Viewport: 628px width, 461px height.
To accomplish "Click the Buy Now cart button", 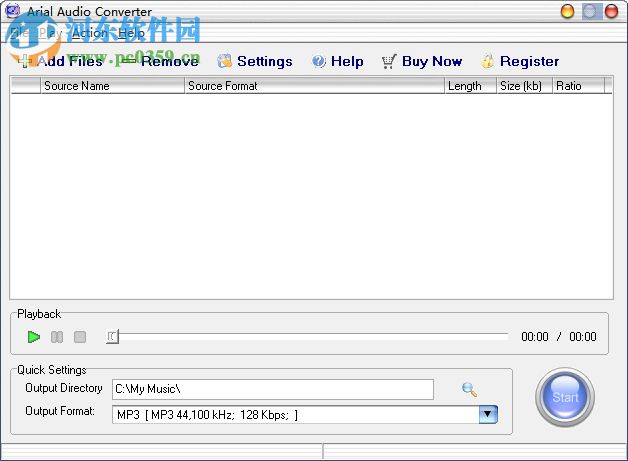I will coord(422,61).
